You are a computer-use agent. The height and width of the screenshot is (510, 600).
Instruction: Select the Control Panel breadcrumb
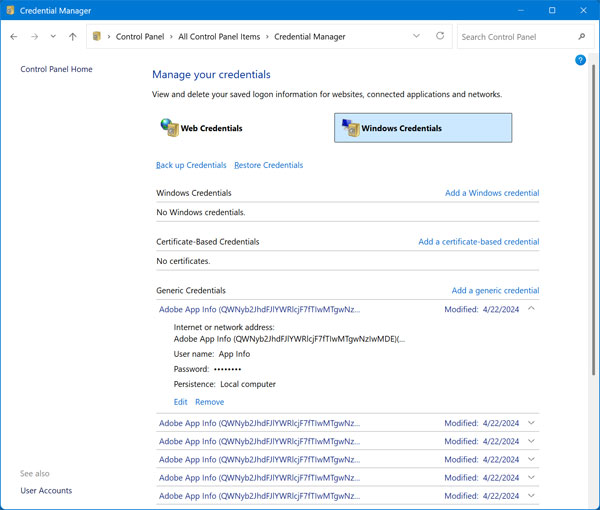(140, 37)
